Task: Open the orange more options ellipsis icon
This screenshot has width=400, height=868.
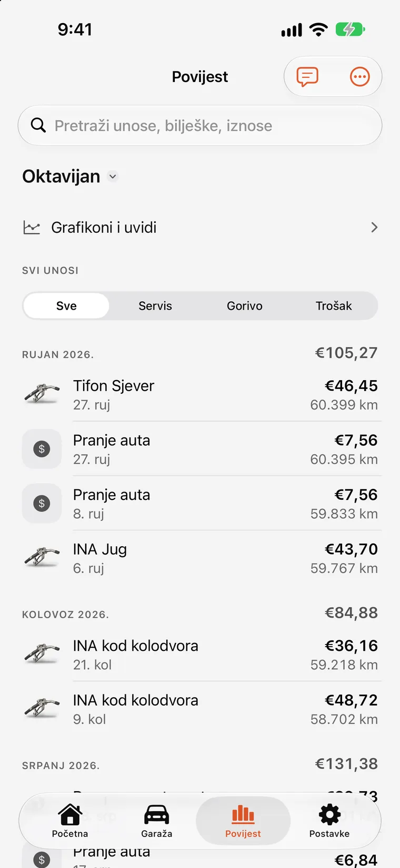Action: point(360,77)
